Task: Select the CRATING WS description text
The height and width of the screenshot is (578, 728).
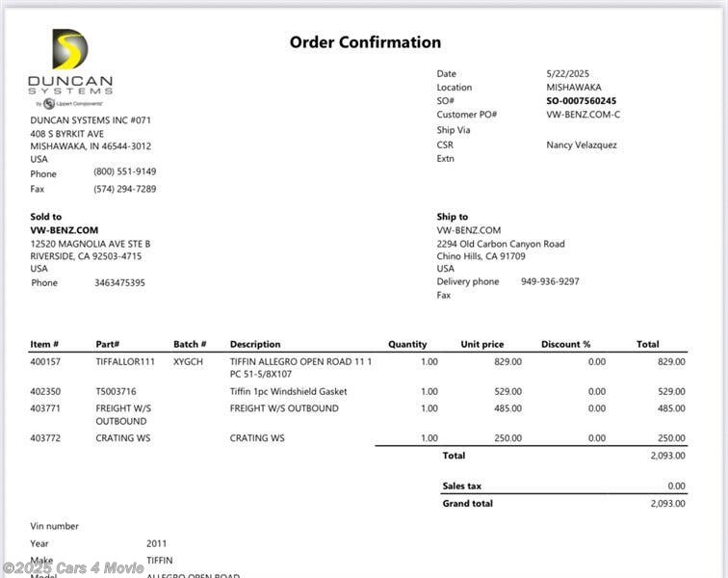Action: pyautogui.click(x=256, y=438)
